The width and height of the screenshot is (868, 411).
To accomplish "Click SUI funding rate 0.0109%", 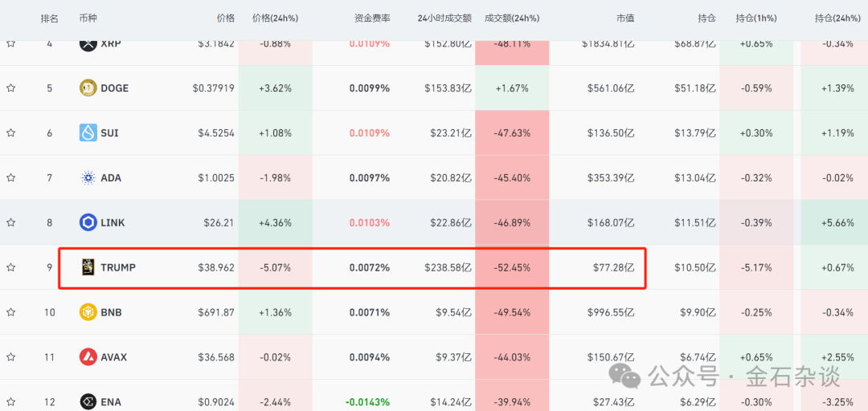I will (x=370, y=132).
